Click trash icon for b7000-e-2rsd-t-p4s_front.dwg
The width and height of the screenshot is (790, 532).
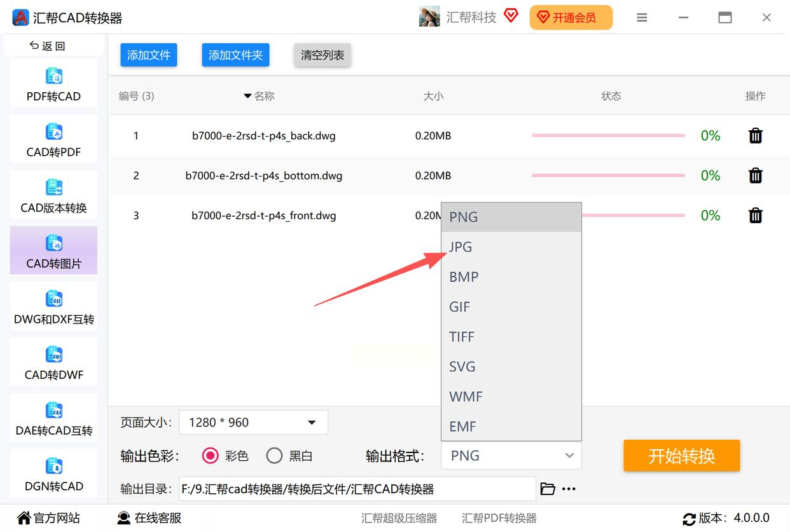click(755, 215)
